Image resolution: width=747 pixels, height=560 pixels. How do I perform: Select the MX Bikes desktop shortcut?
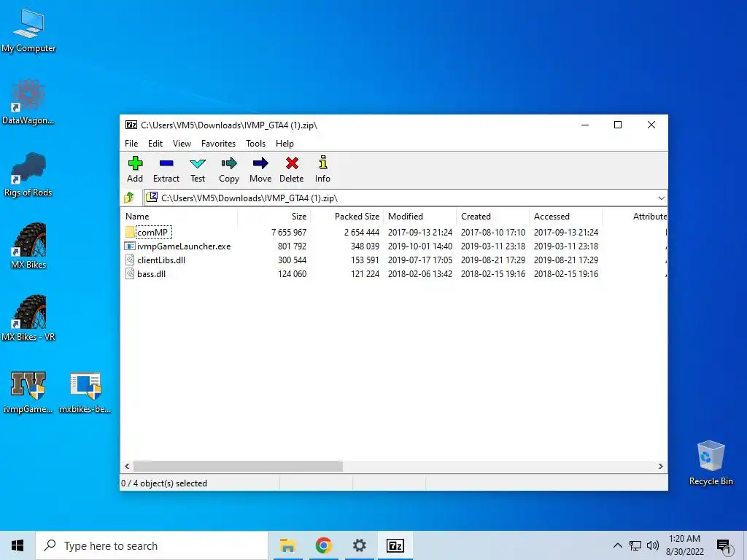pos(28,246)
